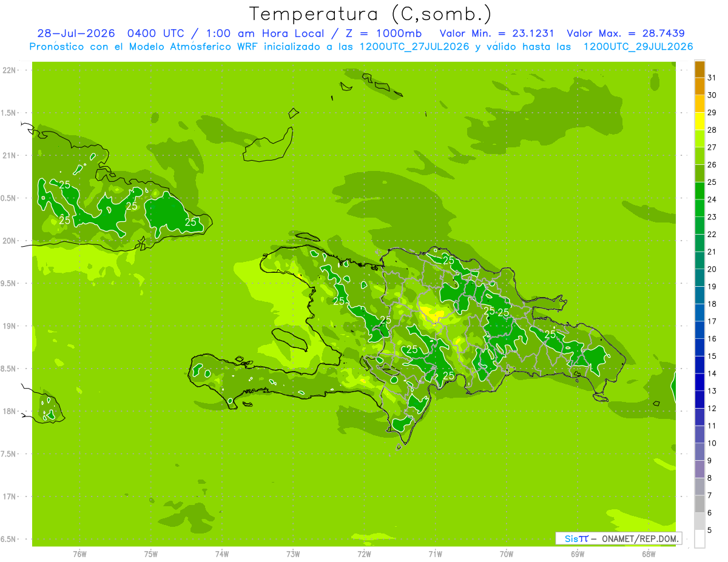This screenshot has height=562, width=728.
Task: Click the colorbar value label '10'
Action: (712, 443)
